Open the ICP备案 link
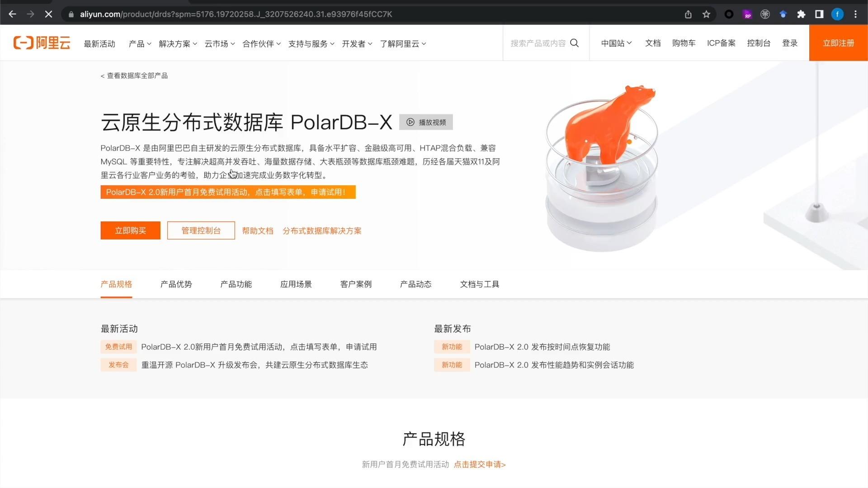 click(721, 43)
